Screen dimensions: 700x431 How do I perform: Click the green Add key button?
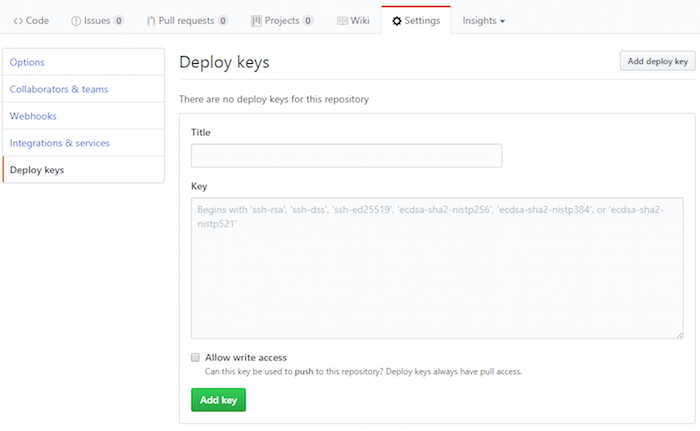[218, 399]
